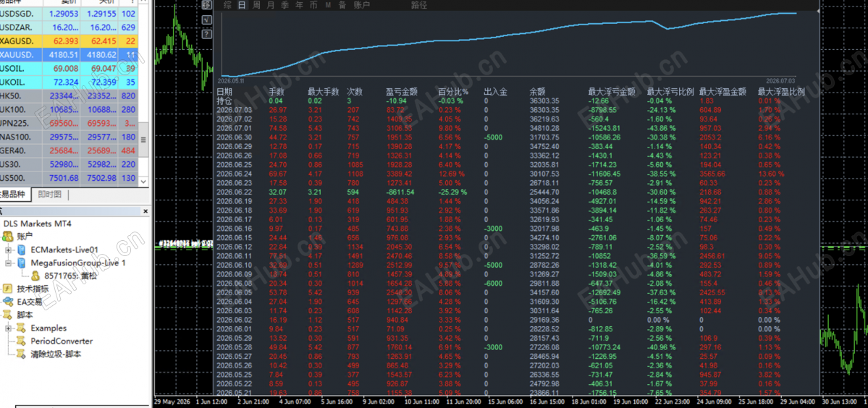Click the 技术指标 indicators icon
This screenshot has width=868, height=408.
click(8, 289)
